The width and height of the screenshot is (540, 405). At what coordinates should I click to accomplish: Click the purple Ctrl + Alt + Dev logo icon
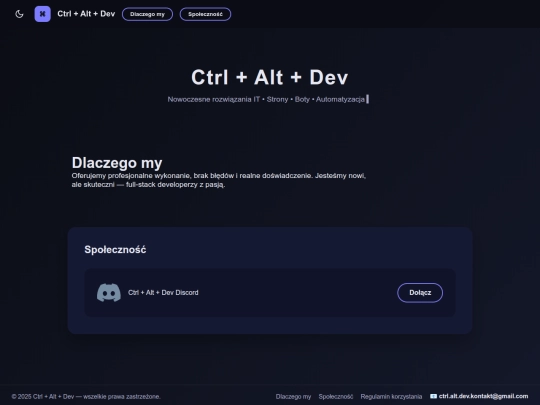pos(42,14)
